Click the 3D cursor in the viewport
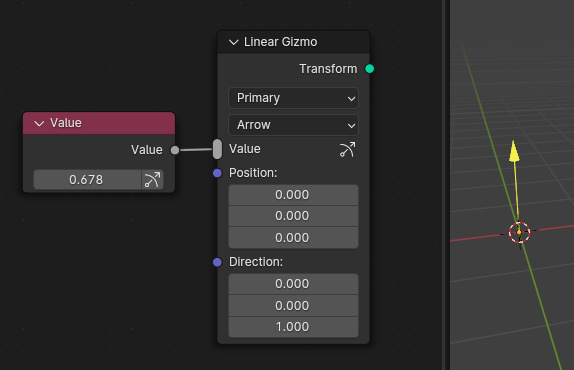 519,232
